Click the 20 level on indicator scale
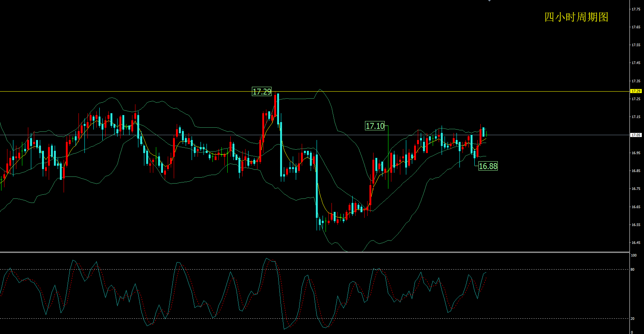This screenshot has height=334, width=644. (633, 319)
